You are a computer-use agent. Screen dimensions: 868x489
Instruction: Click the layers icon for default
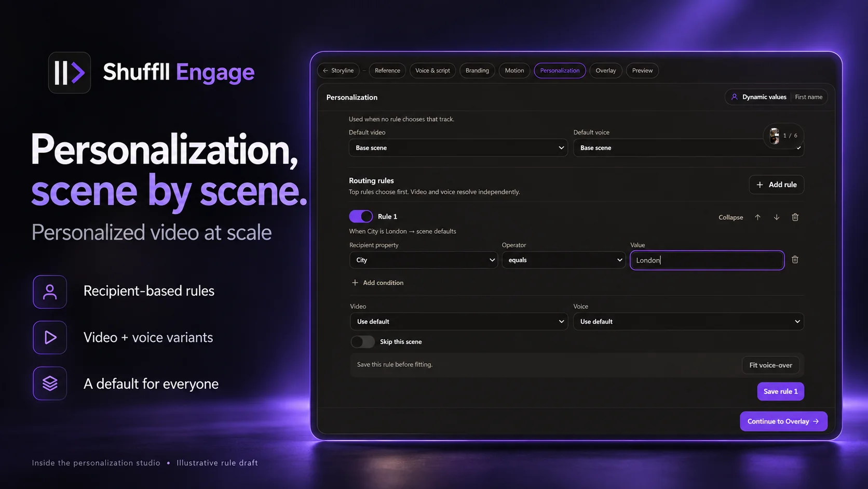50,384
